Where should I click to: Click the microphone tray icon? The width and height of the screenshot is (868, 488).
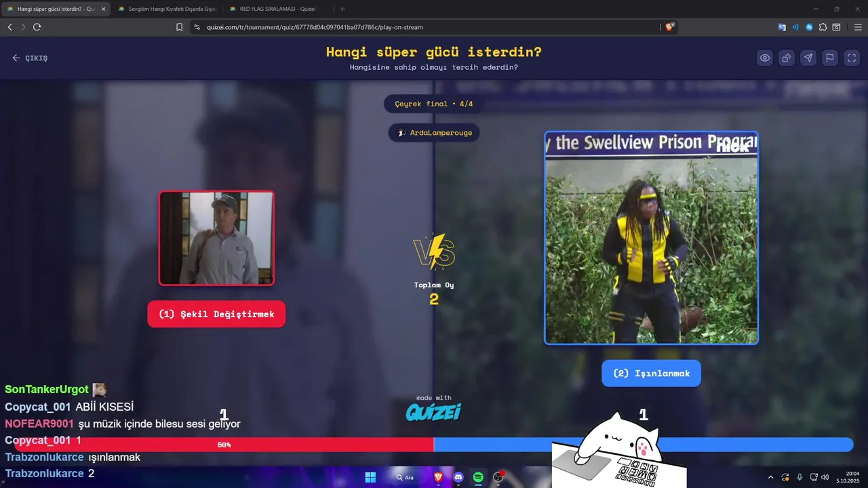[x=800, y=477]
